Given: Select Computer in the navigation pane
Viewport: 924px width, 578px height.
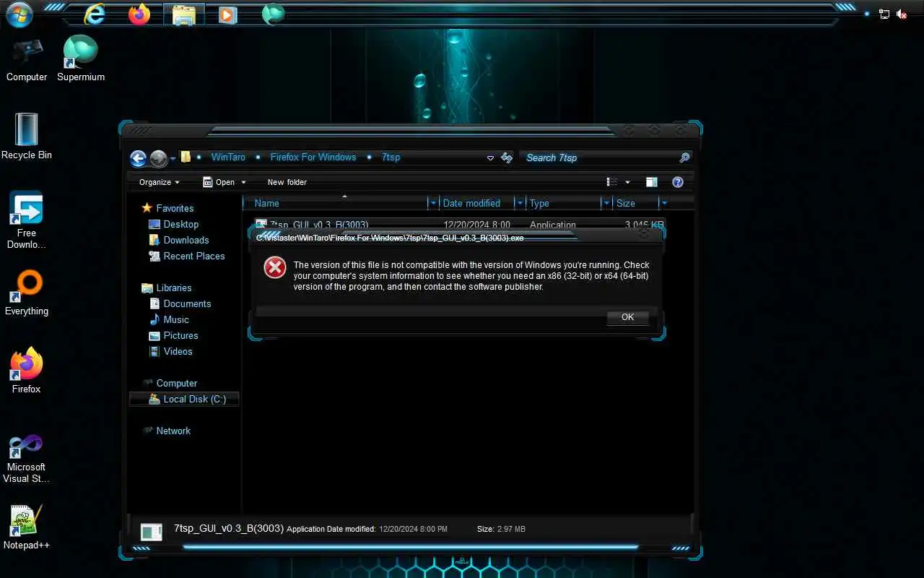Looking at the screenshot, I should (176, 383).
